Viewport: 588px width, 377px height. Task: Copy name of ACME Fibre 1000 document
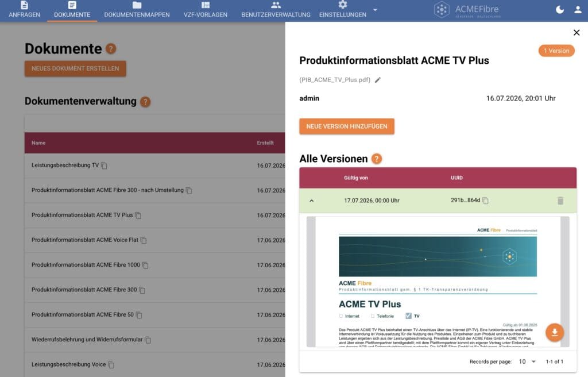pos(145,265)
